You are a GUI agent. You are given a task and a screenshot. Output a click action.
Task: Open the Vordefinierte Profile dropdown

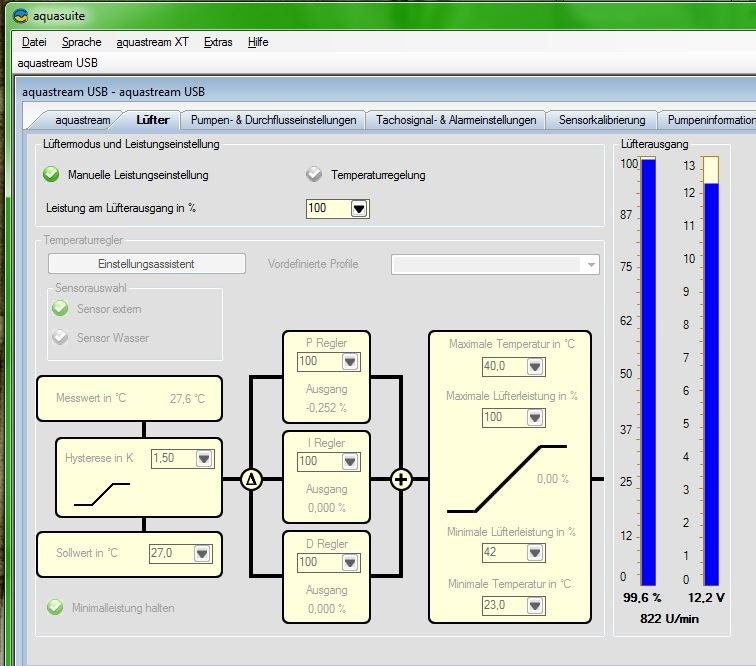click(591, 265)
